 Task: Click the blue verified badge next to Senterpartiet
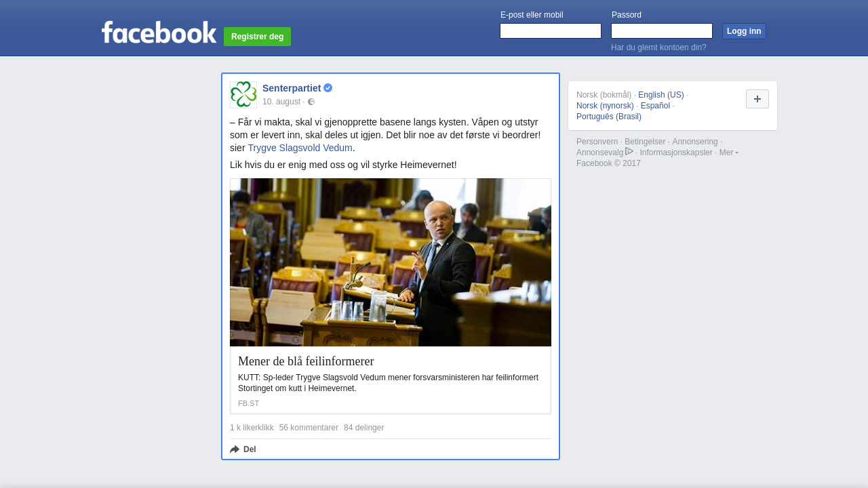328,88
